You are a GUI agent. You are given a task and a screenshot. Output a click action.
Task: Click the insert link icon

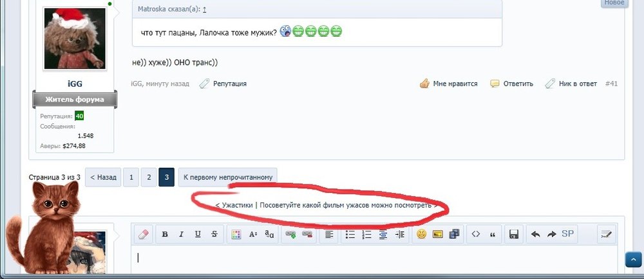(x=290, y=234)
